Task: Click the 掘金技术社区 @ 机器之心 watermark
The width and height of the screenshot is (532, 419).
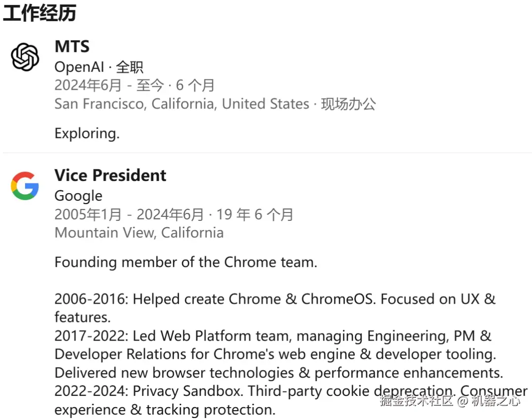Action: (449, 401)
